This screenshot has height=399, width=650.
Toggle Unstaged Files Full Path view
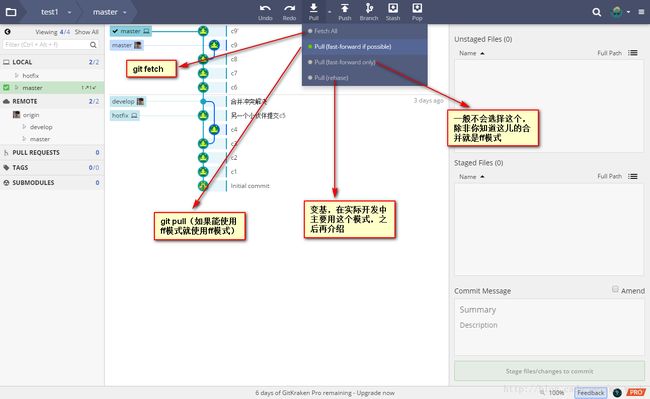pyautogui.click(x=609, y=53)
